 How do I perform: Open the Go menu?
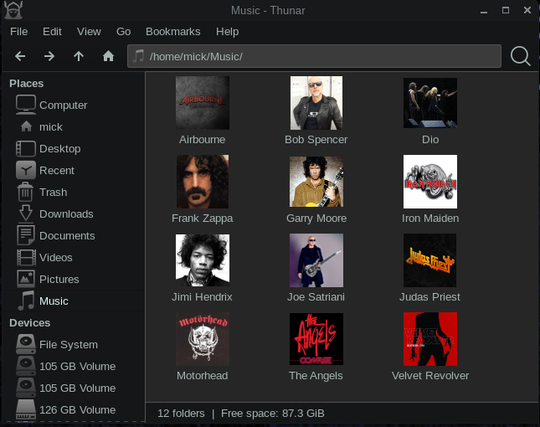coord(123,32)
